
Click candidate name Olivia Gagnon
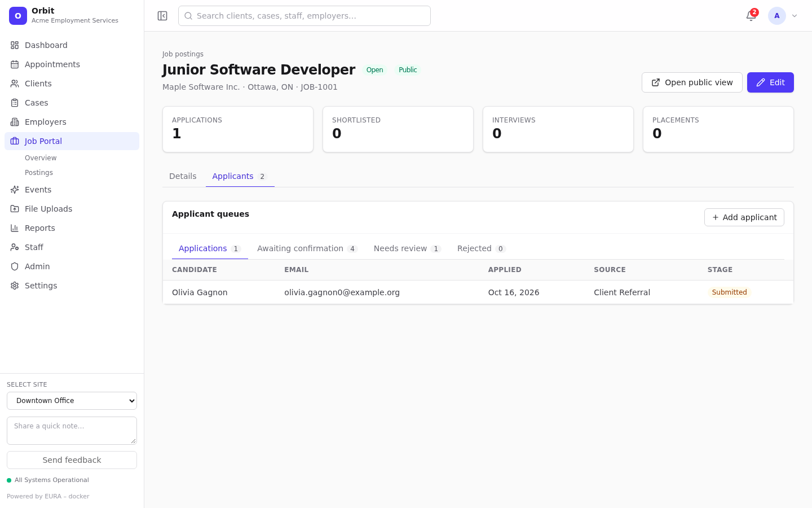point(200,292)
